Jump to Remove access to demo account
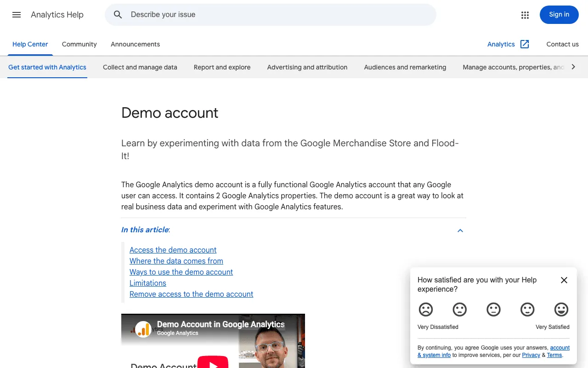Viewport: 588px width, 368px height. pos(191,294)
